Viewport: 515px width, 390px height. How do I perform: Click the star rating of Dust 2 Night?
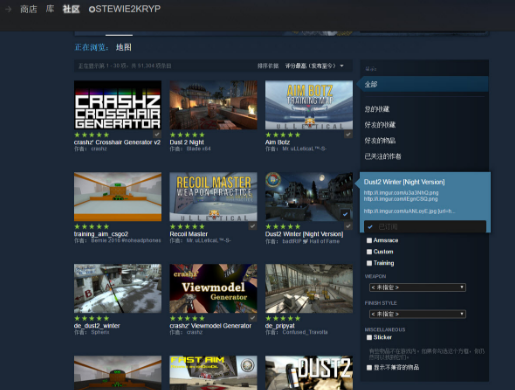pyautogui.click(x=187, y=135)
